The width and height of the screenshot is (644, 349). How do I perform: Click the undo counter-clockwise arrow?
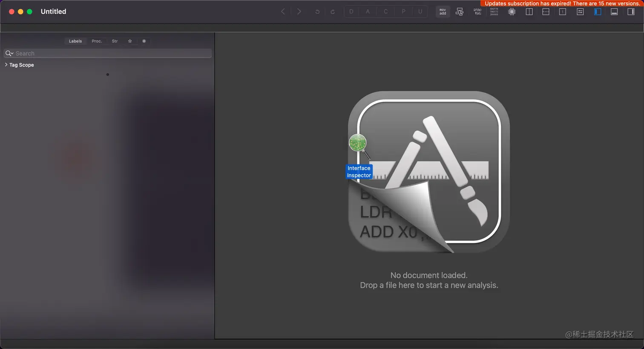coord(317,12)
